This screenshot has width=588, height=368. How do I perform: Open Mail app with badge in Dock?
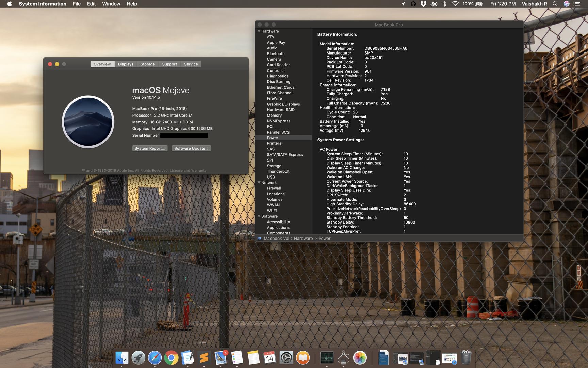(220, 358)
